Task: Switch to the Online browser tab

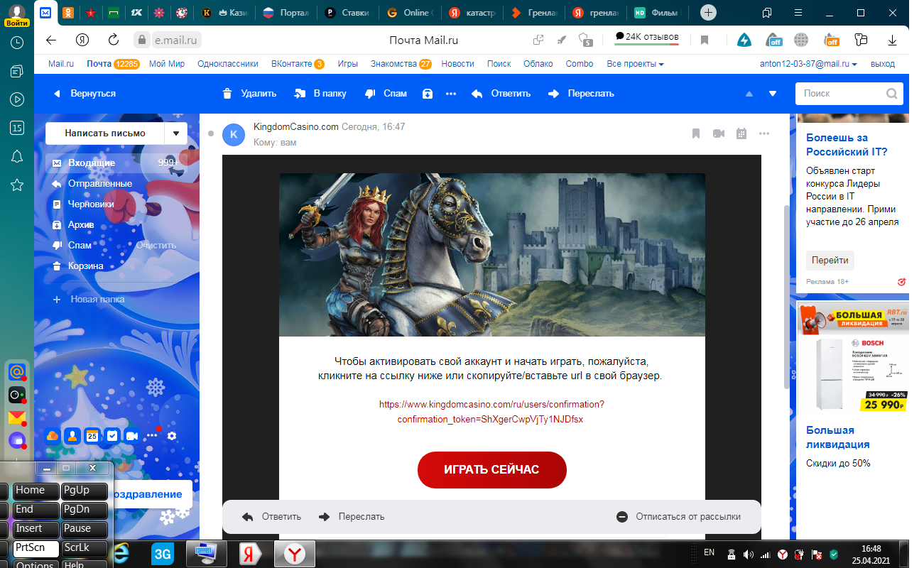Action: coord(409,13)
